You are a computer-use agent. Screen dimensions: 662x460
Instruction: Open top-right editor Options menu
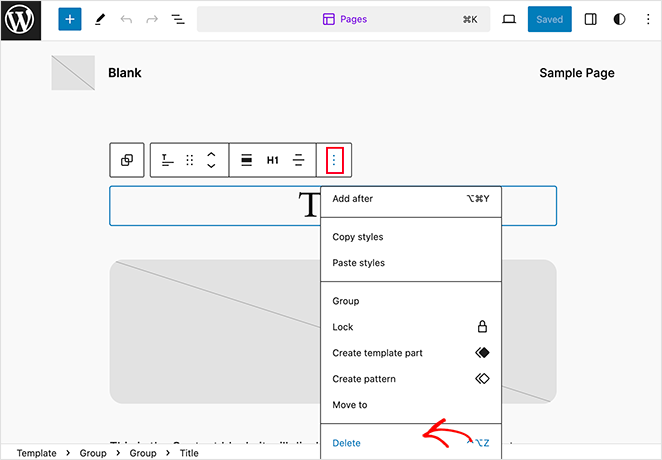click(647, 19)
